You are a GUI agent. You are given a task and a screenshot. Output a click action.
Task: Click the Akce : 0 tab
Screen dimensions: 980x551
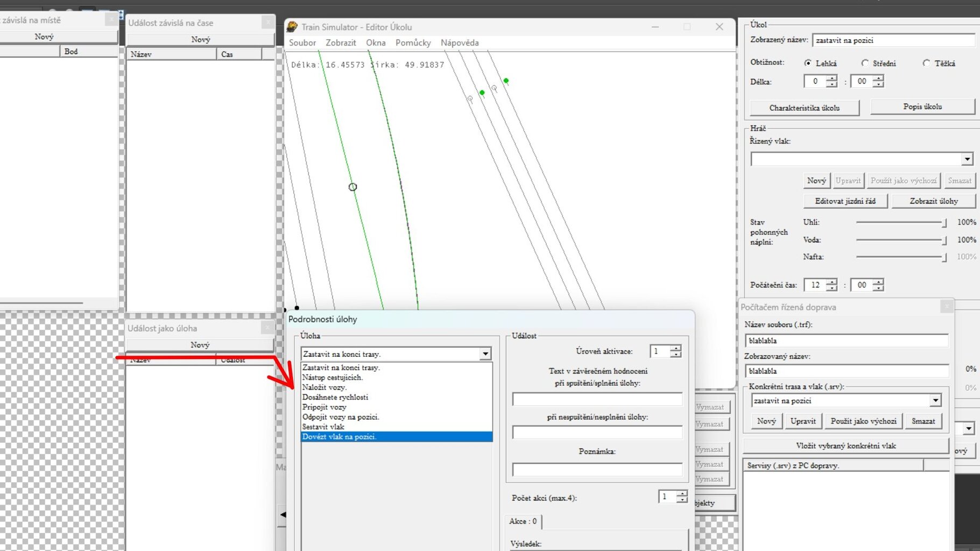coord(523,521)
